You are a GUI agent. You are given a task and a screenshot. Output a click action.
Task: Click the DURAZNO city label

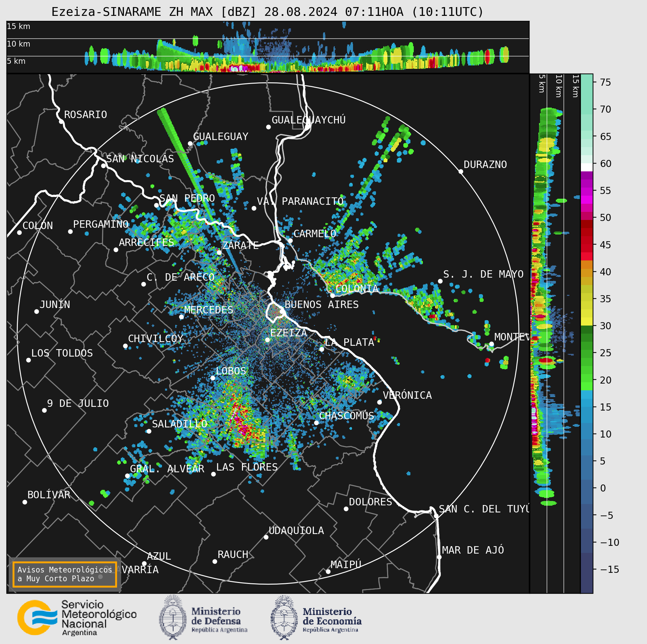(485, 164)
